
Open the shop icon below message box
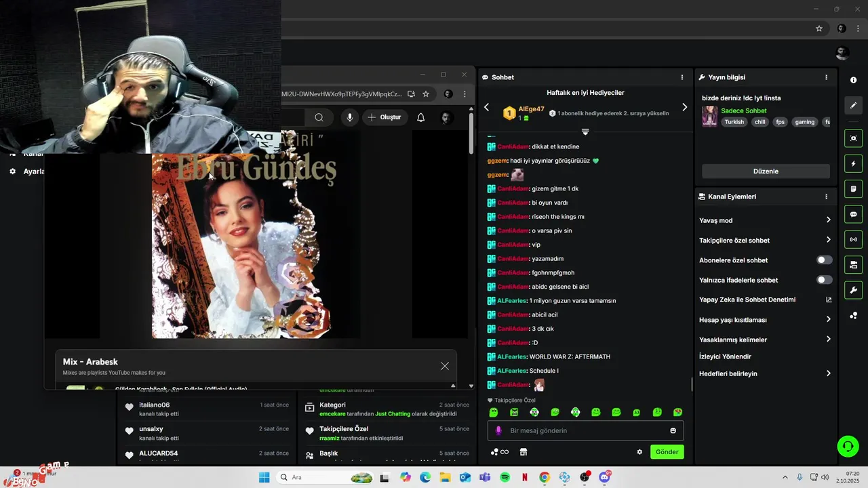[524, 452]
